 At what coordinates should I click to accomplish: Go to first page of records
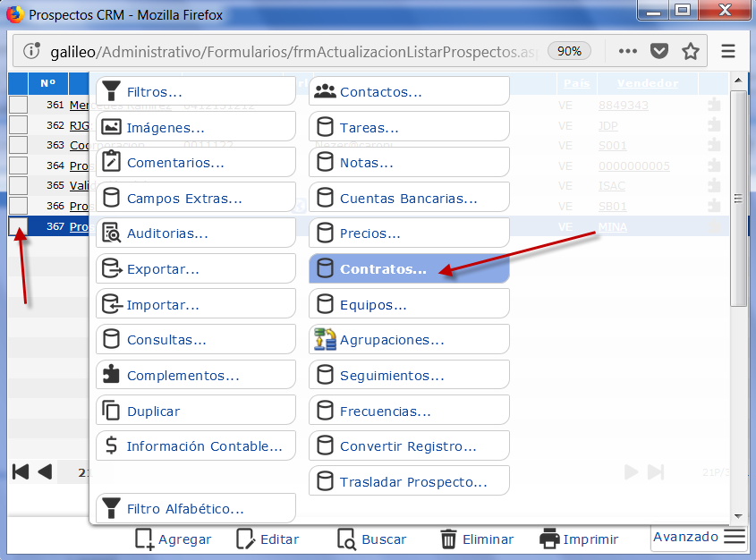coord(21,471)
